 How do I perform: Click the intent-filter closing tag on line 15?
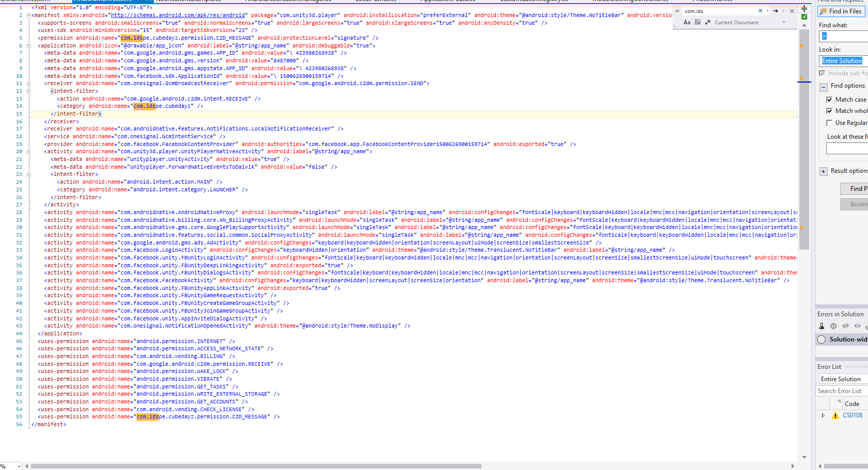click(76, 114)
